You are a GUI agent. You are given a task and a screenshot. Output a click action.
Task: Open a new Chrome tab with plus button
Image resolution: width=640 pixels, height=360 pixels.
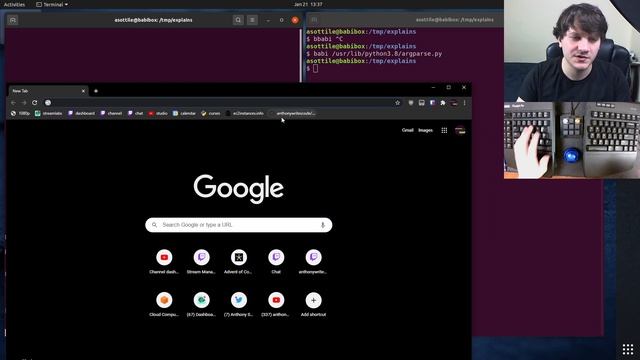point(96,91)
